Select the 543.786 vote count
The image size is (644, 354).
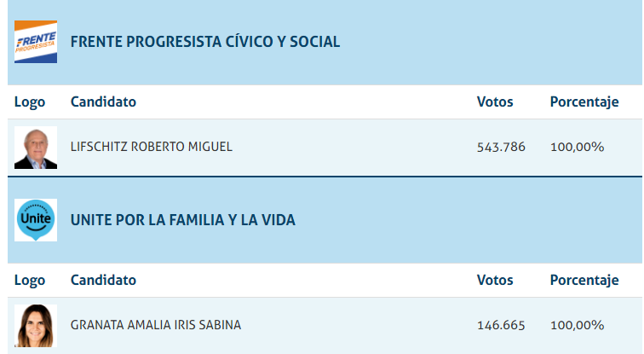coord(501,148)
